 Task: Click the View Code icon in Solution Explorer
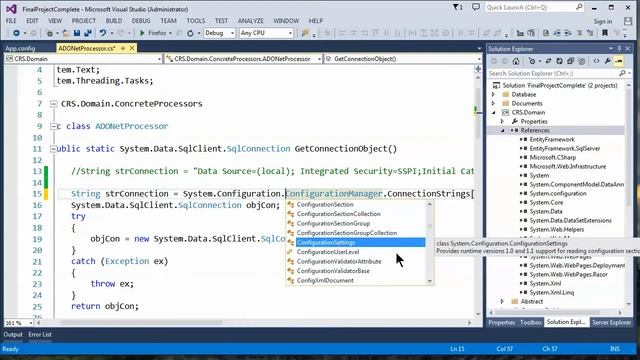(x=596, y=61)
